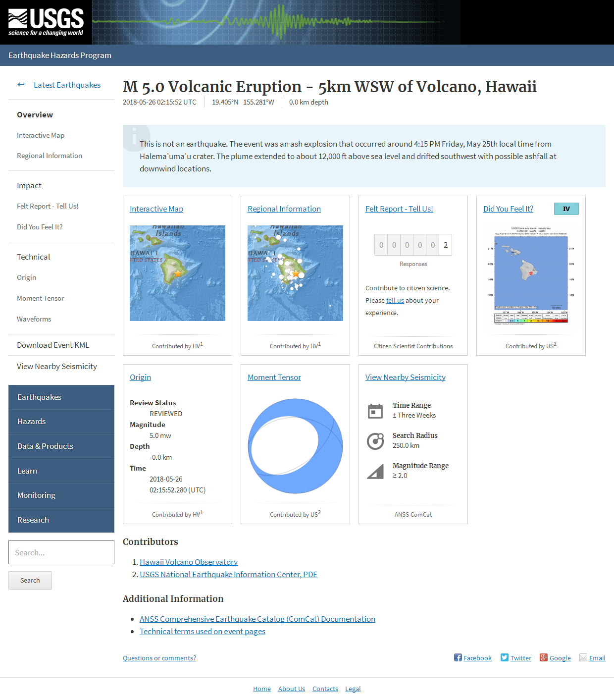Viewport: 614px width, 700px height.
Task: Open Felt Report - Tell Us! card link
Action: [x=399, y=209]
